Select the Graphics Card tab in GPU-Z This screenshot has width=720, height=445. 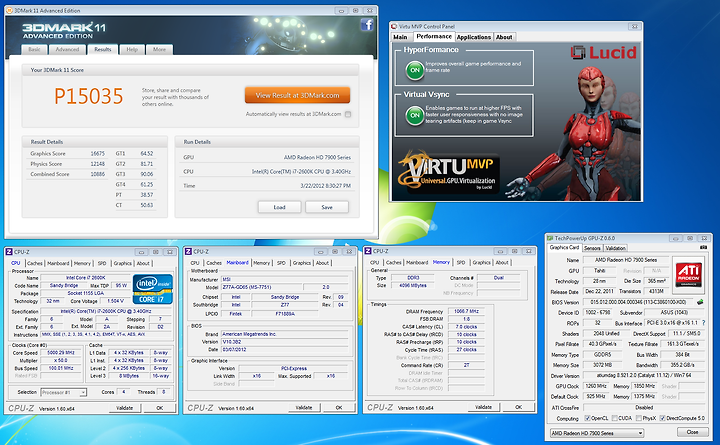click(x=564, y=247)
